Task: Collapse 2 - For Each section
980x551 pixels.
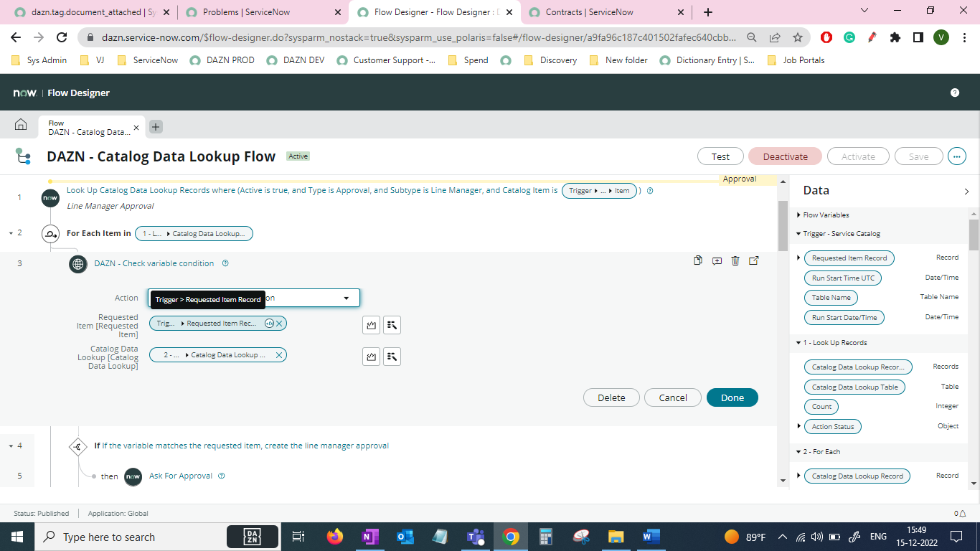Action: click(798, 452)
